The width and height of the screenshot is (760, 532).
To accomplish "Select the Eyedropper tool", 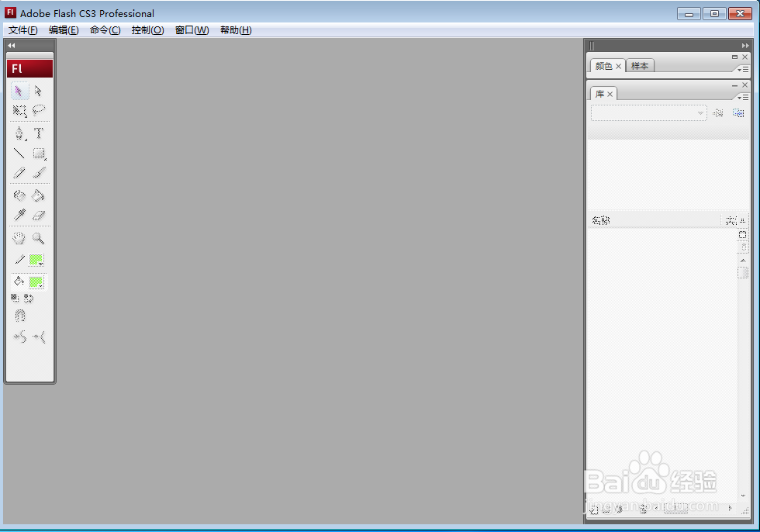I will (19, 215).
